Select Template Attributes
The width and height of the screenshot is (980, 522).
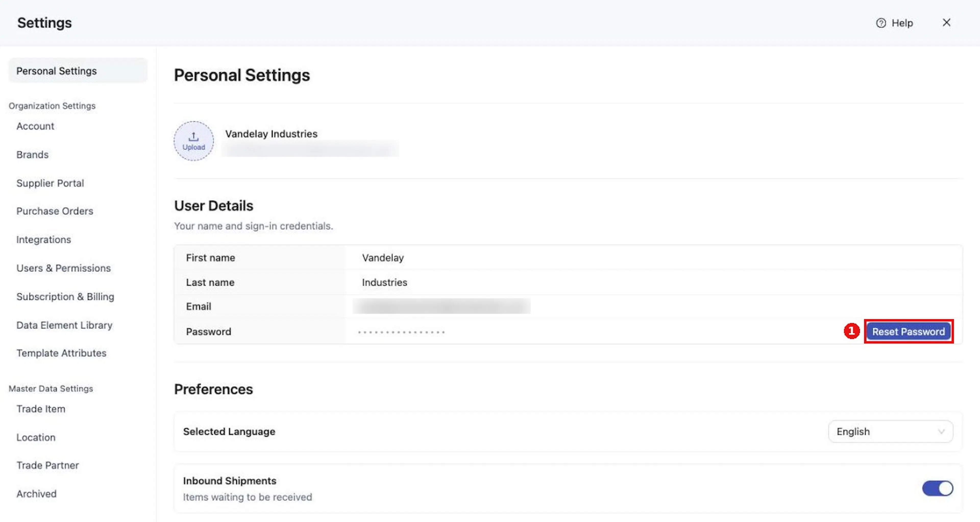[x=62, y=353]
